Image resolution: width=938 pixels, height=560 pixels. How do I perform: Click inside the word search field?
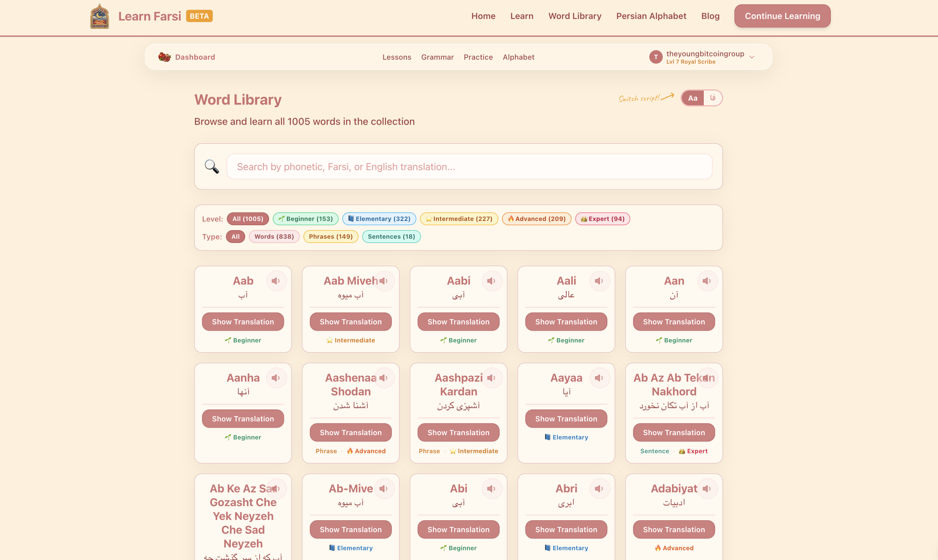[x=469, y=166]
